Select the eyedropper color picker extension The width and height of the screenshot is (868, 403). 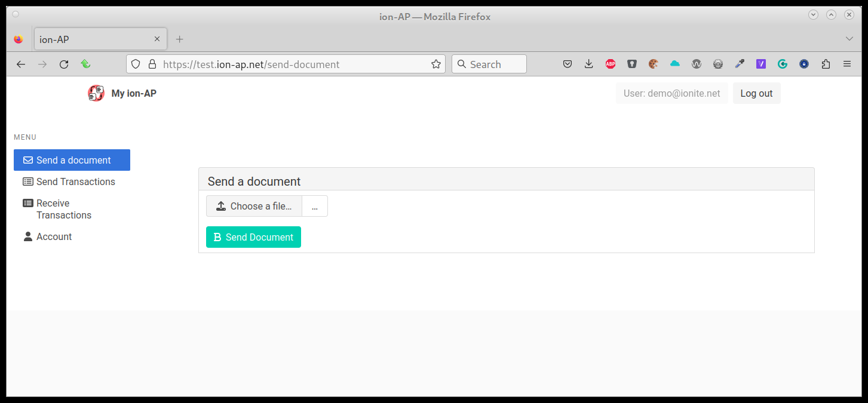tap(740, 64)
